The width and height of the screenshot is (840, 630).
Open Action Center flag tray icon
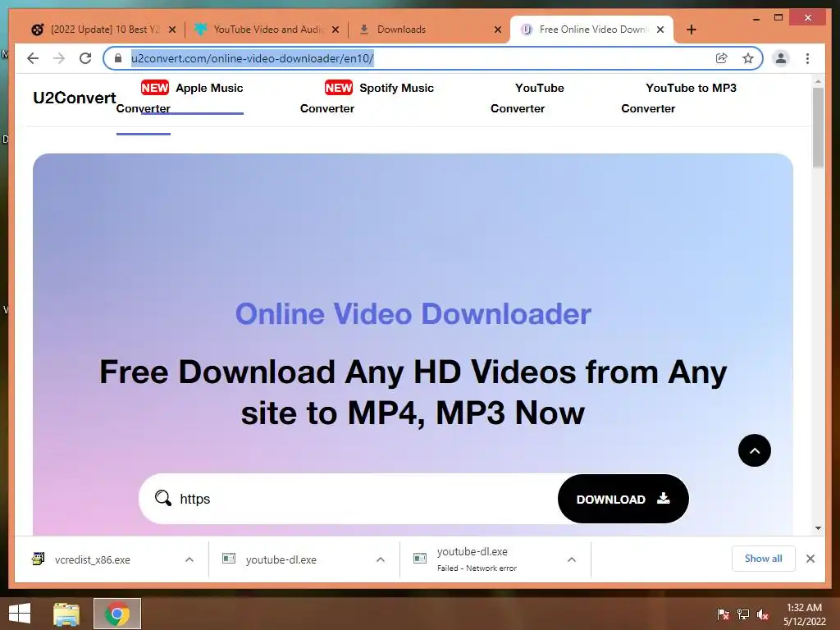[724, 614]
